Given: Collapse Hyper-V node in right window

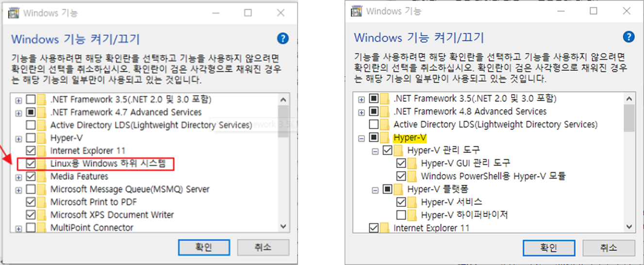Looking at the screenshot, I should tap(362, 138).
